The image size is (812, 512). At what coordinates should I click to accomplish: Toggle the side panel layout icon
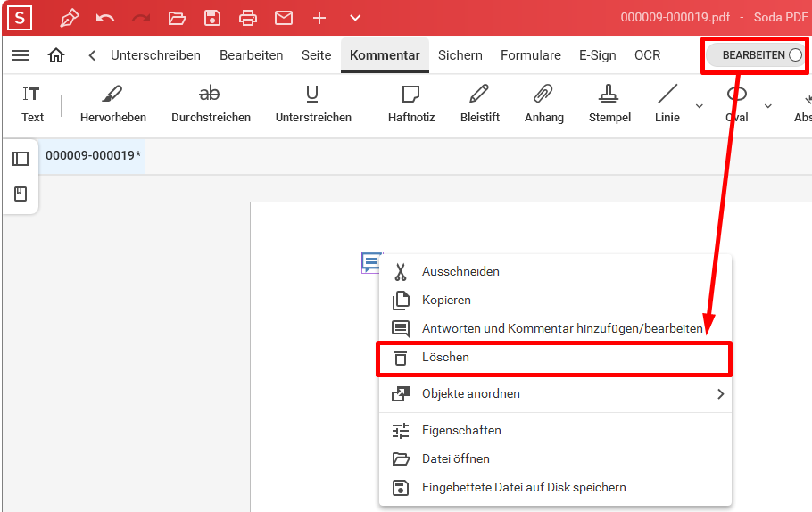[x=21, y=159]
